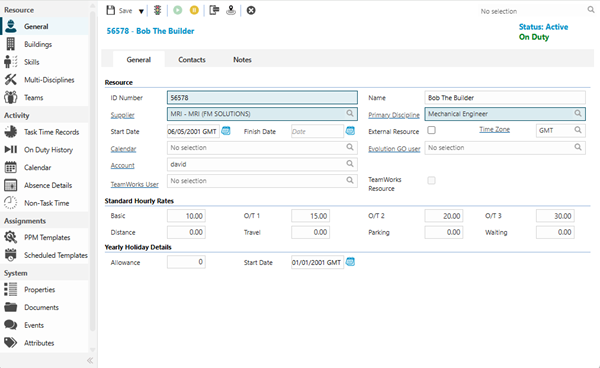Open General in Resource sidebar
The image size is (600, 368).
point(44,26)
